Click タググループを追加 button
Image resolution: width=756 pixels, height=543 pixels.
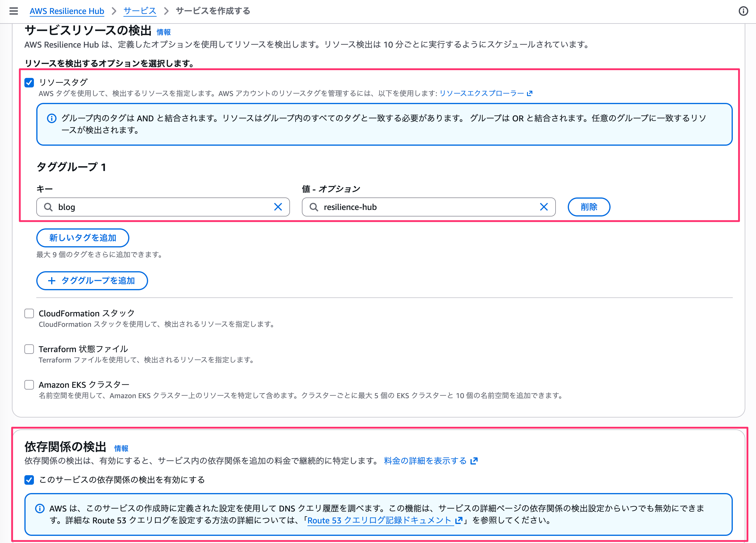tap(92, 281)
